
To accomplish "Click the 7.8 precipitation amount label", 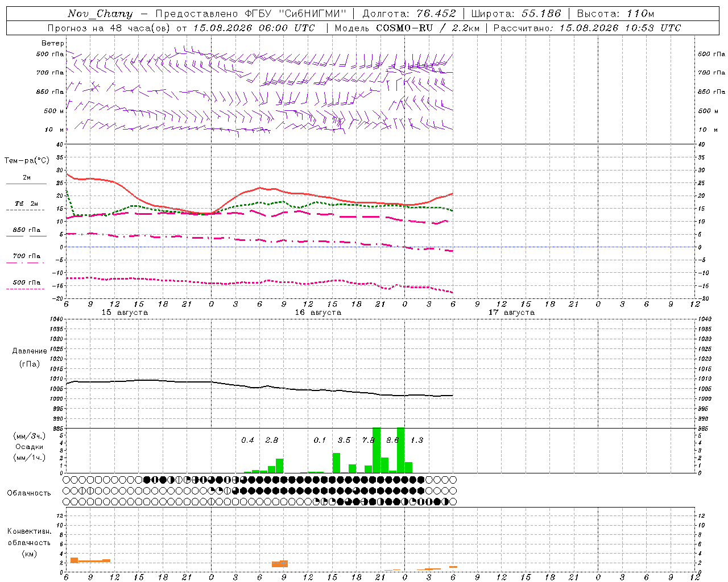I will tap(369, 440).
